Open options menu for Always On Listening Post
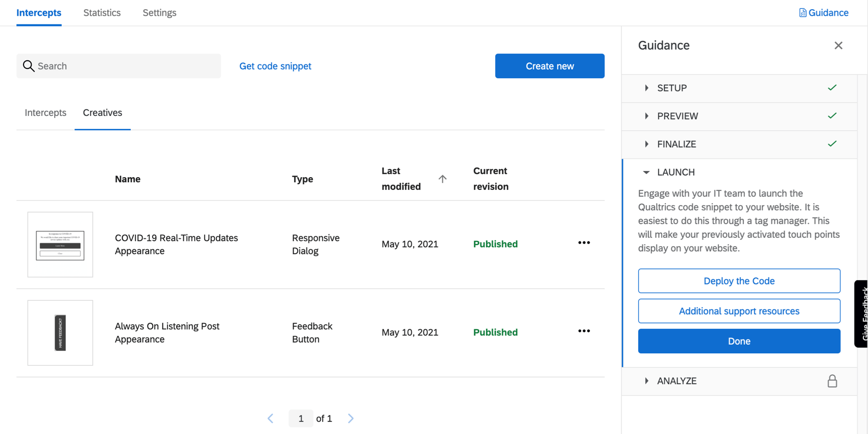The height and width of the screenshot is (434, 868). pyautogui.click(x=584, y=331)
